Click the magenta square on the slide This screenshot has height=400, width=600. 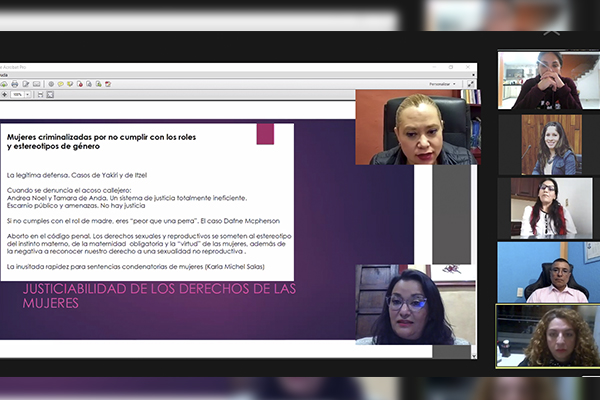pyautogui.click(x=265, y=134)
